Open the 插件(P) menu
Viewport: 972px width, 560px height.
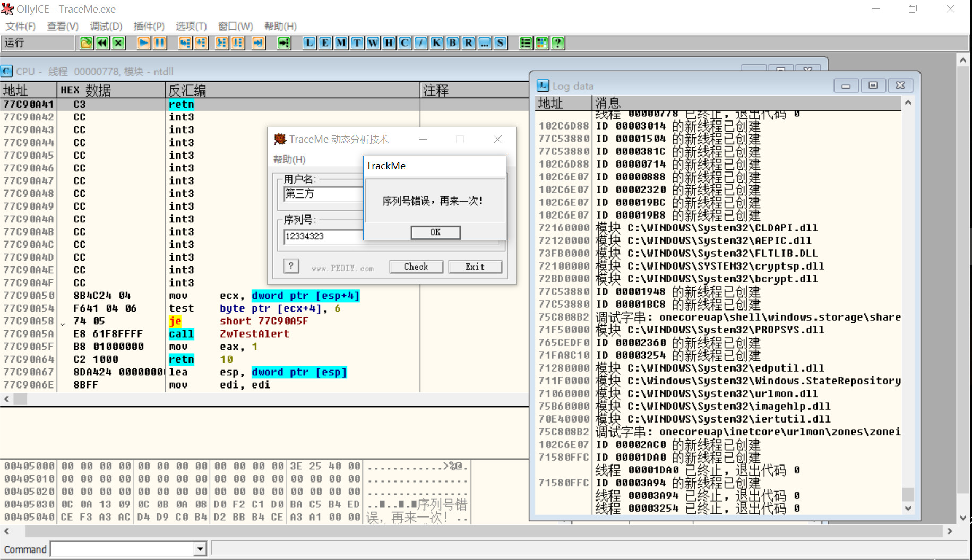149,26
